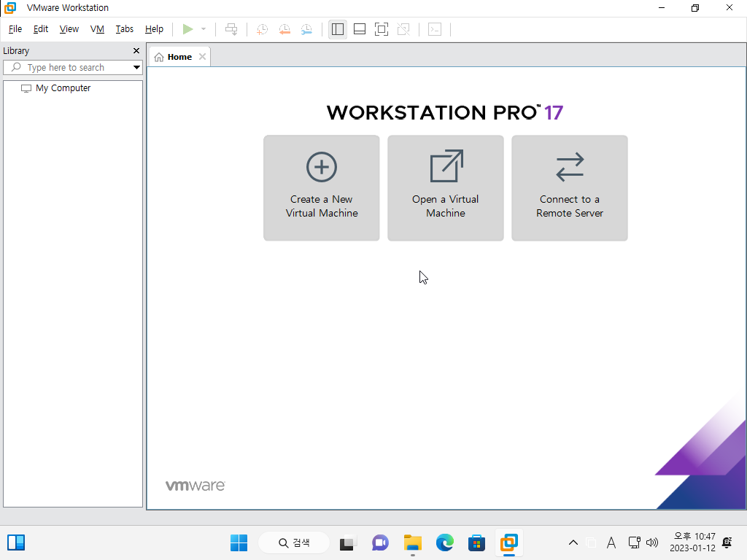Image resolution: width=747 pixels, height=560 pixels.
Task: Open Microsoft Store from taskbar
Action: [477, 542]
